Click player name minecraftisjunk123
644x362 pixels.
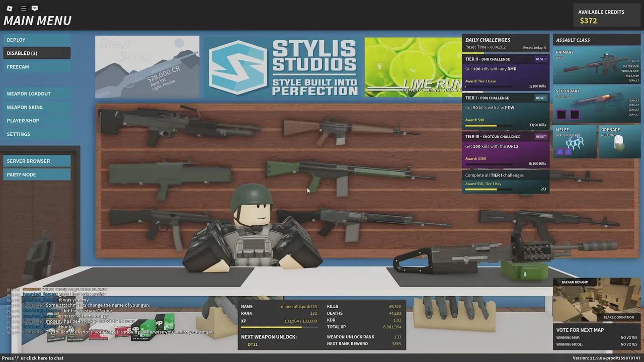[298, 306]
